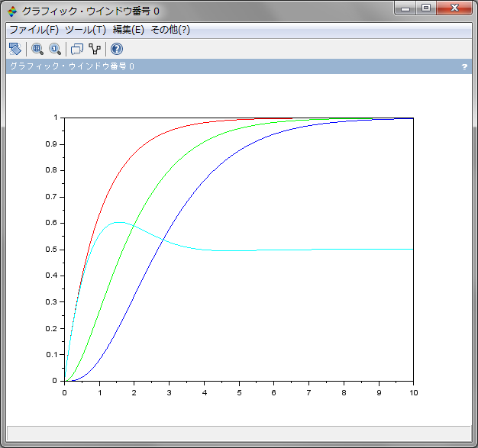This screenshot has height=448, width=478.
Task: Select the rotate tool in toolbar
Action: coord(15,49)
